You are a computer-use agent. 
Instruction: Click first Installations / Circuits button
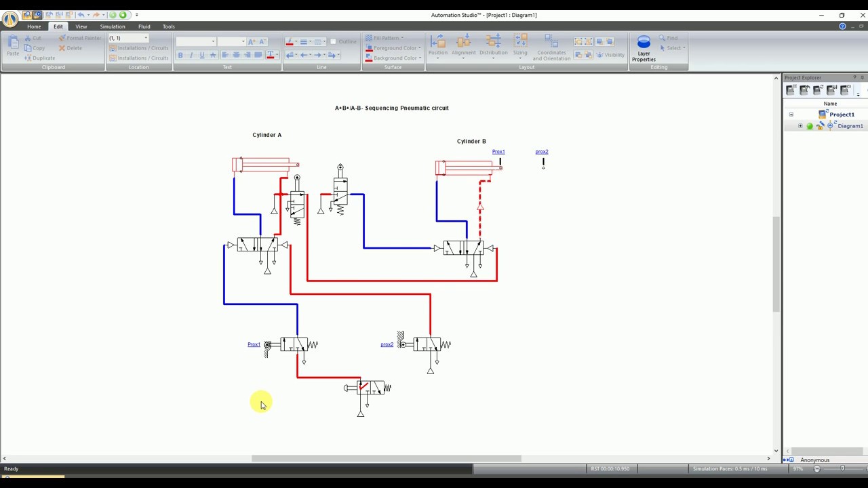tap(138, 48)
